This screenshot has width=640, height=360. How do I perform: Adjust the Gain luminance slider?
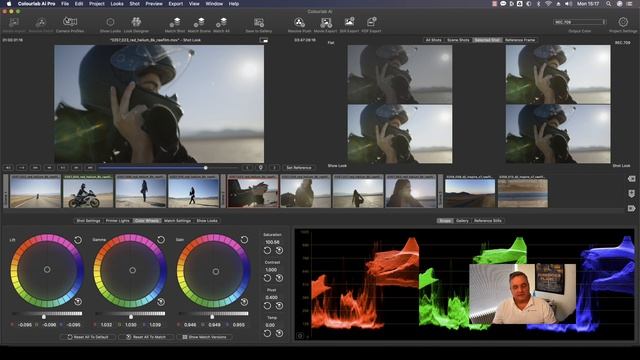[212, 316]
